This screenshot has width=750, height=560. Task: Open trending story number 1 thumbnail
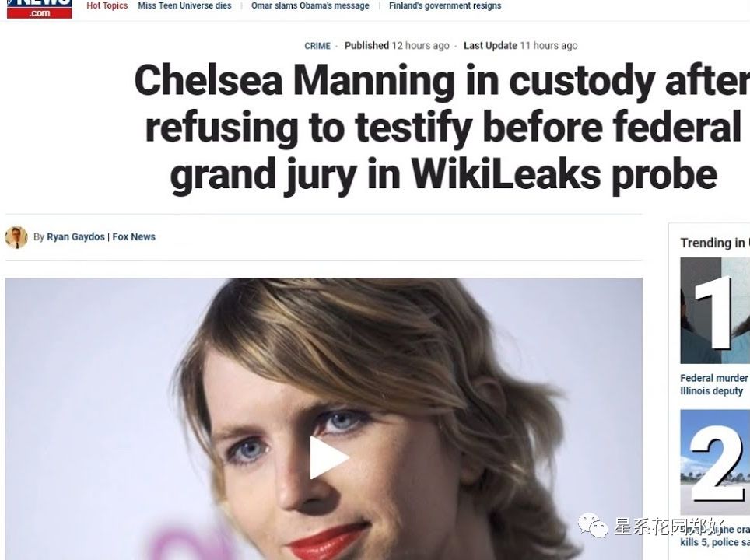(x=715, y=310)
